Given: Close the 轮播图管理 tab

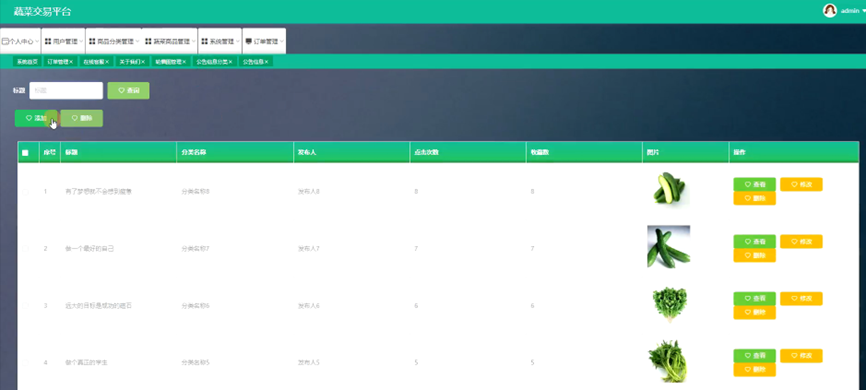Looking at the screenshot, I should (184, 62).
